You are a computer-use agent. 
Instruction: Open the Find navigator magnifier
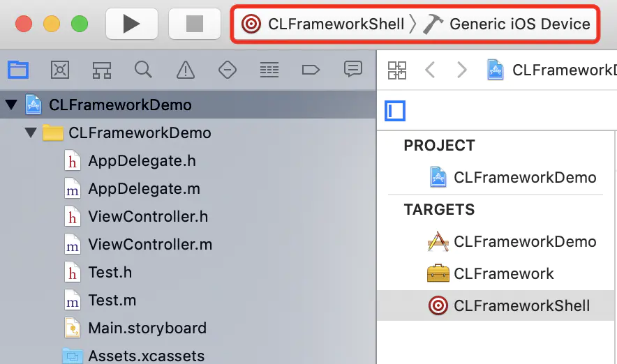pyautogui.click(x=143, y=70)
